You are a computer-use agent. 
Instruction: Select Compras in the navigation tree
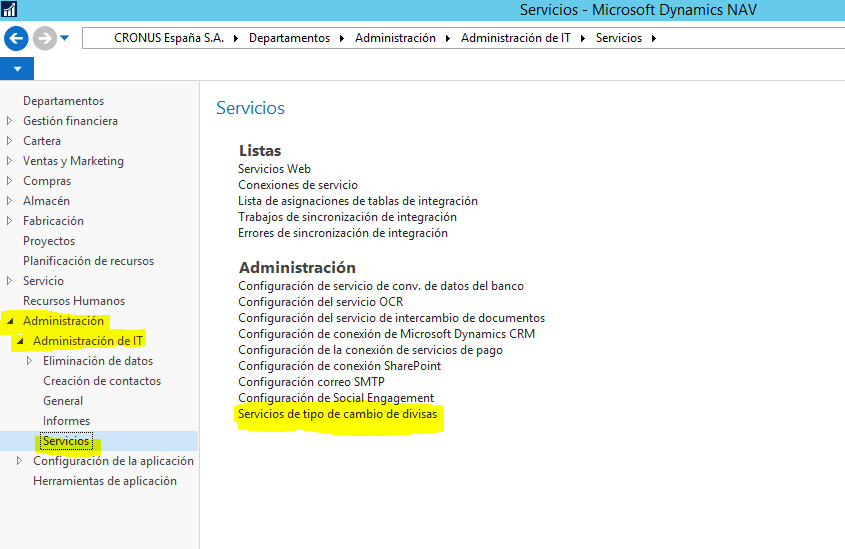(47, 181)
